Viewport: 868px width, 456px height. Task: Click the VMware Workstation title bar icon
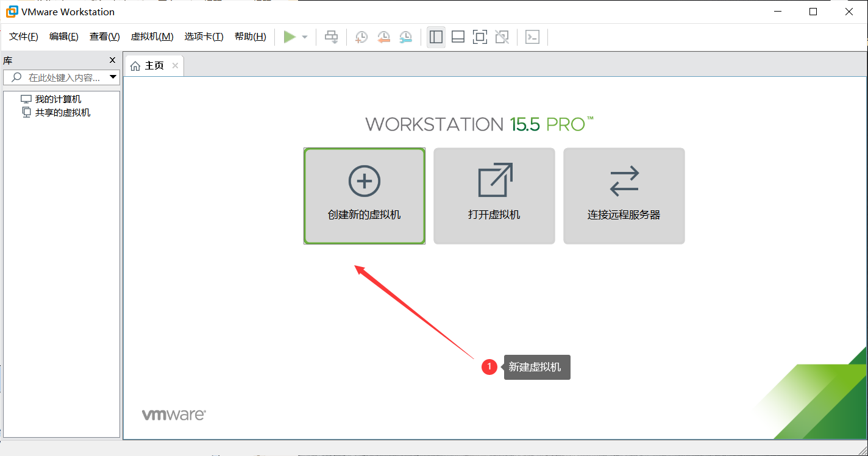[x=12, y=12]
